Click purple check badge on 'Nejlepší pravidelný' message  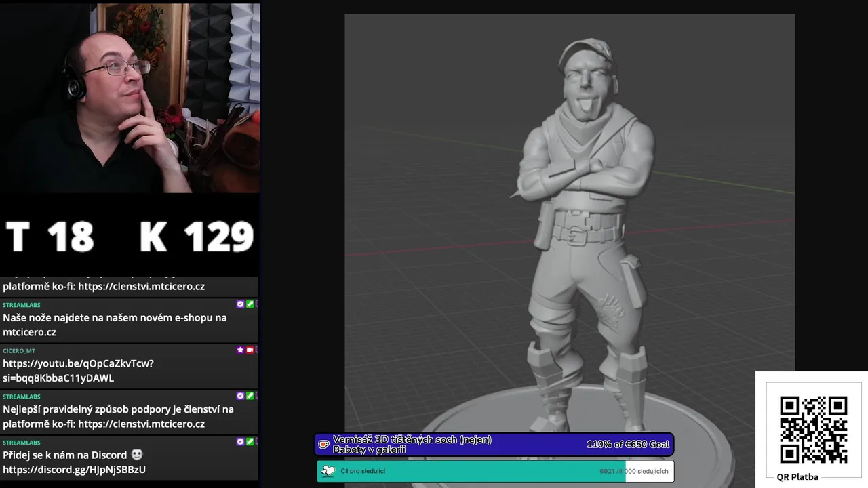pos(240,395)
